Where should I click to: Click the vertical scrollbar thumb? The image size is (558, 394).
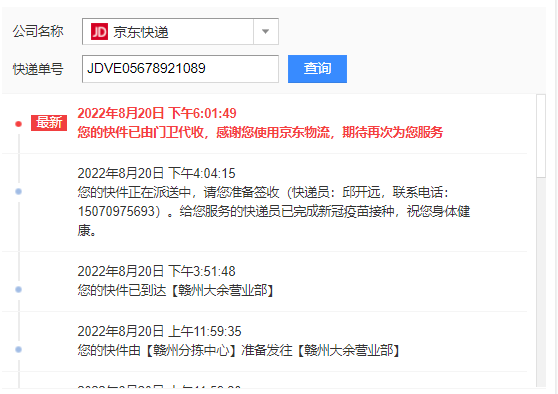tap(541, 136)
